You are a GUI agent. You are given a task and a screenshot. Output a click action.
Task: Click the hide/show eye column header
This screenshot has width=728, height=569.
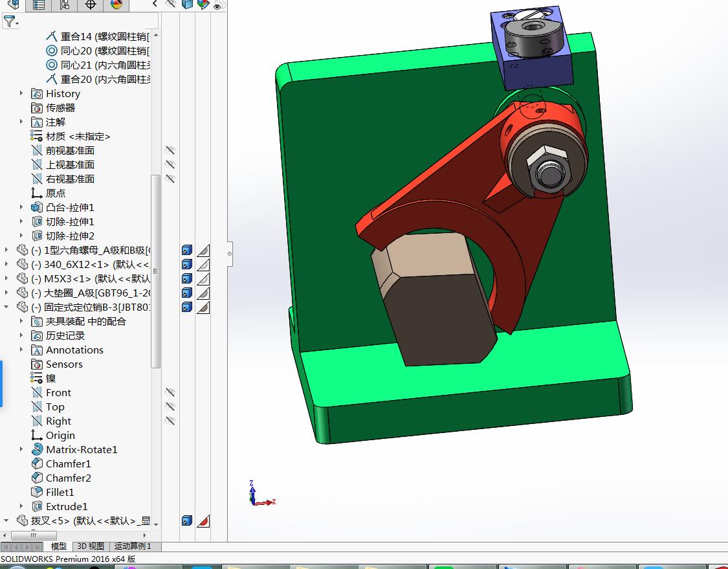tap(169, 4)
